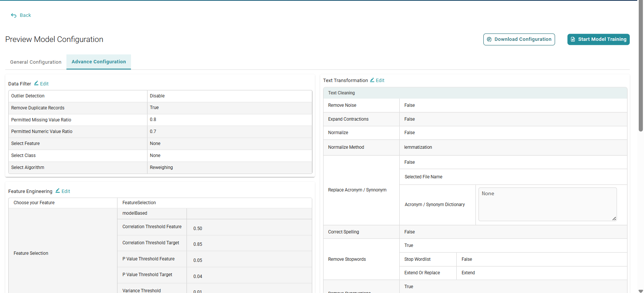This screenshot has width=644, height=293.
Task: Click the 'Choose your Feature' label
Action: click(34, 203)
